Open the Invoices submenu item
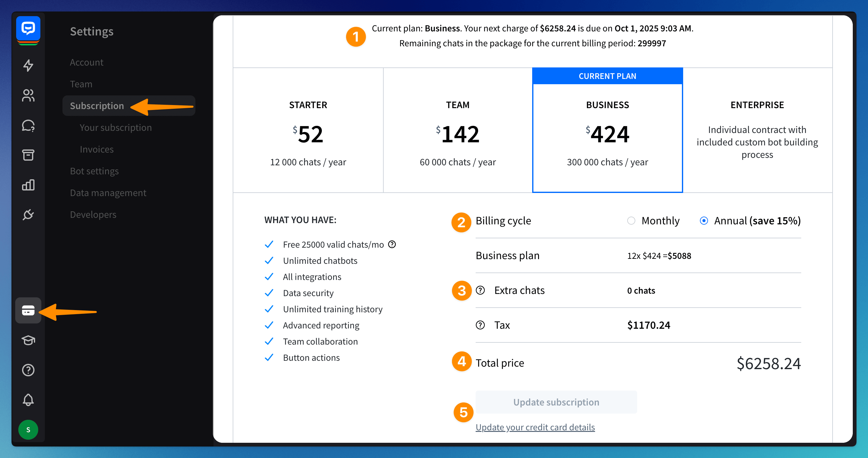 click(x=97, y=149)
